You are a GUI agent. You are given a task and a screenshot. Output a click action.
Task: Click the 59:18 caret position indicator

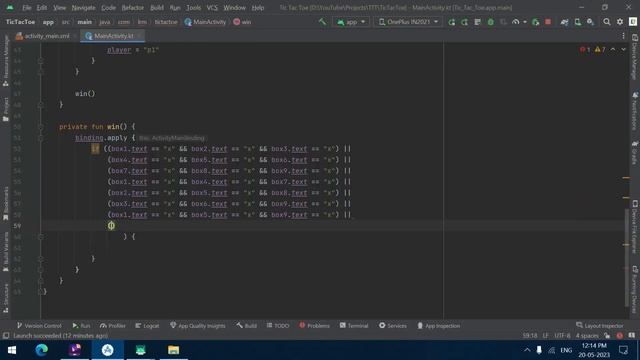[530, 336]
